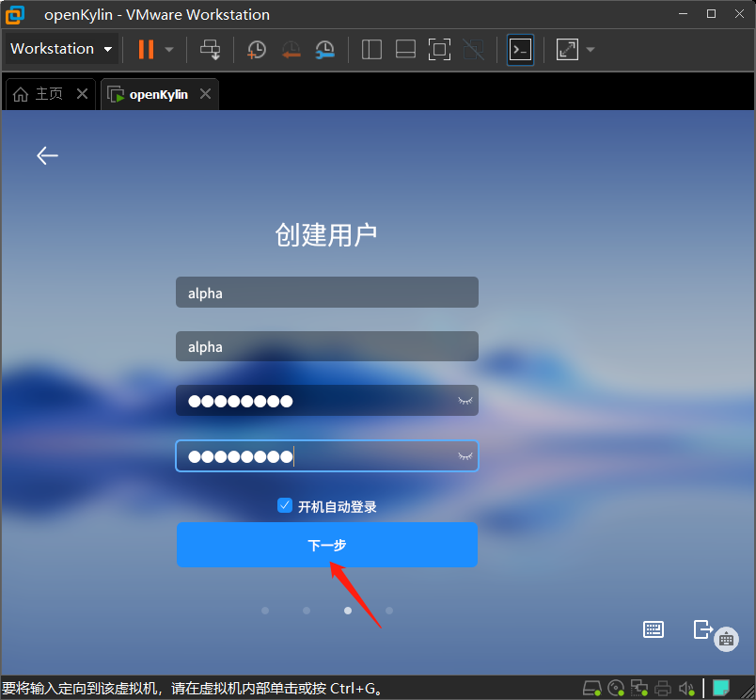Screen dimensions: 756x700
Task: Toggle the library sidebar view
Action: (x=371, y=49)
